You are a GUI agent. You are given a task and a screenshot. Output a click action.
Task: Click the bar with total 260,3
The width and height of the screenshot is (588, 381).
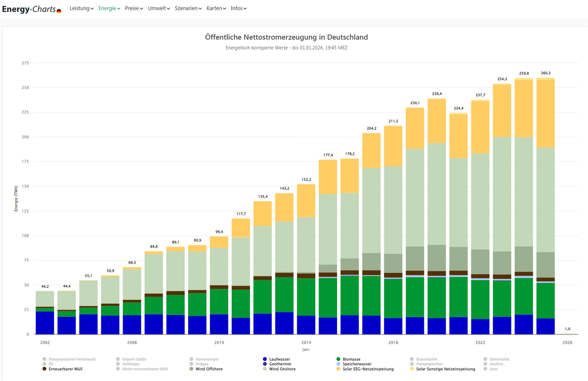coord(546,206)
